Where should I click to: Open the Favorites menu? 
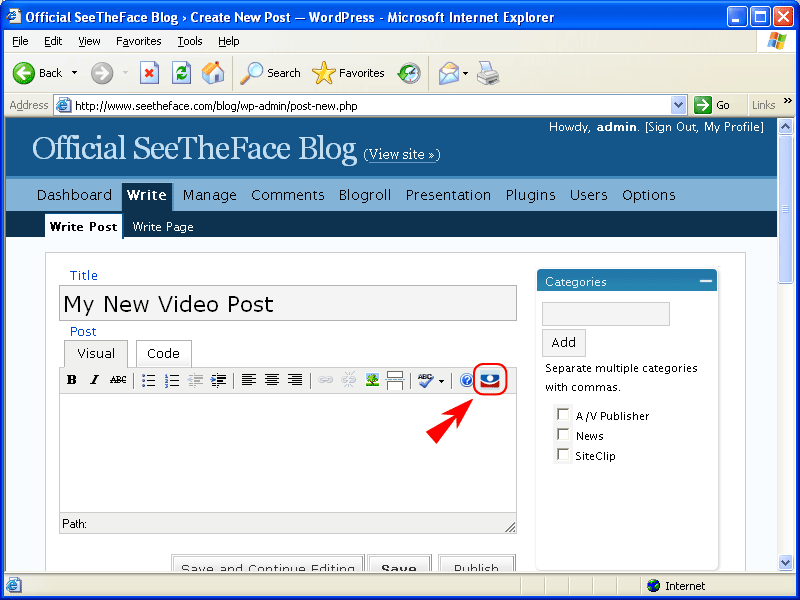(138, 41)
